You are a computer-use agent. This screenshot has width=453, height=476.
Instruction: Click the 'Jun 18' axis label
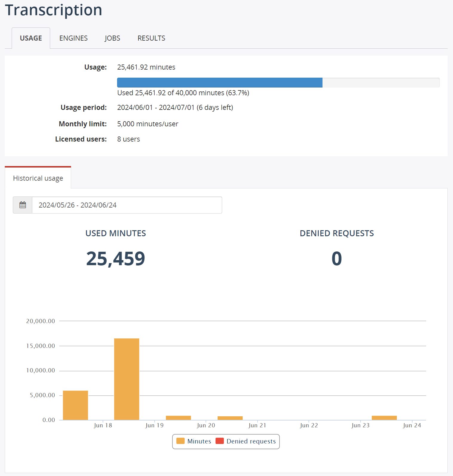pyautogui.click(x=103, y=425)
